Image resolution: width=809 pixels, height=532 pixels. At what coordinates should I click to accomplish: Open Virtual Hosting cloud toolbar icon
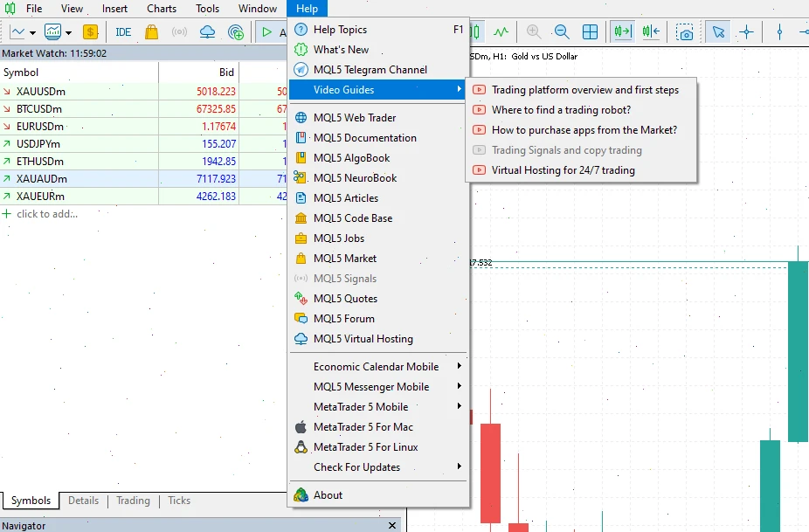tap(207, 31)
